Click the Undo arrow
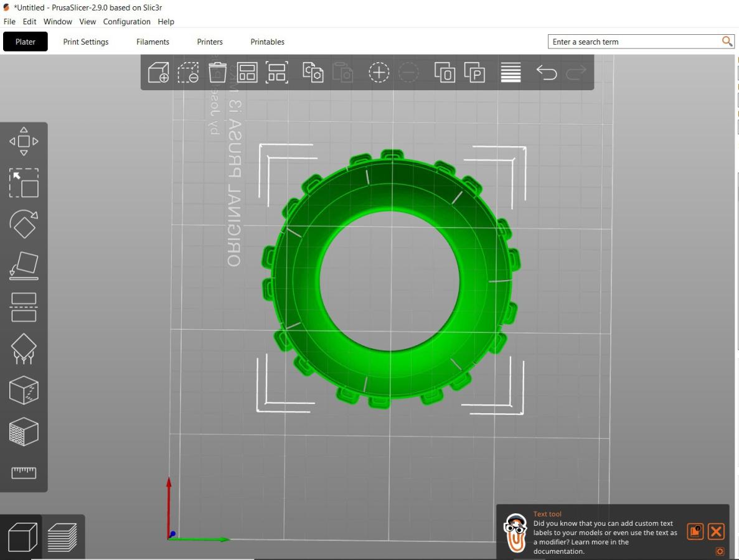The height and width of the screenshot is (560, 739). (x=546, y=73)
